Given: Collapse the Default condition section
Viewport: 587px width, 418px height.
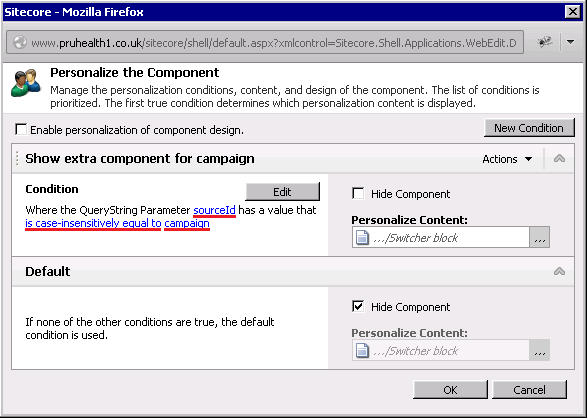Looking at the screenshot, I should [x=559, y=271].
